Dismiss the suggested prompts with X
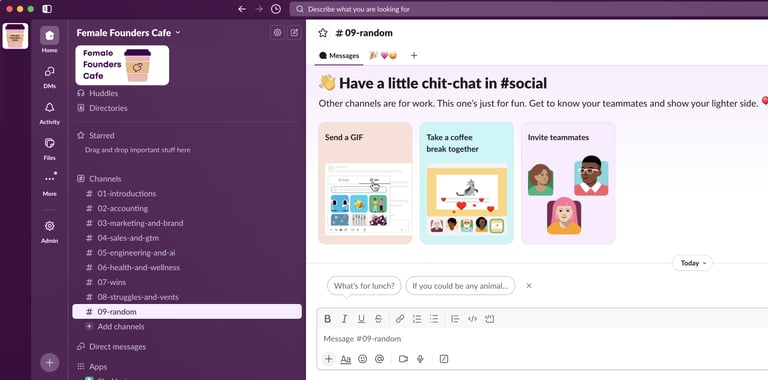The width and height of the screenshot is (768, 380). 529,285
